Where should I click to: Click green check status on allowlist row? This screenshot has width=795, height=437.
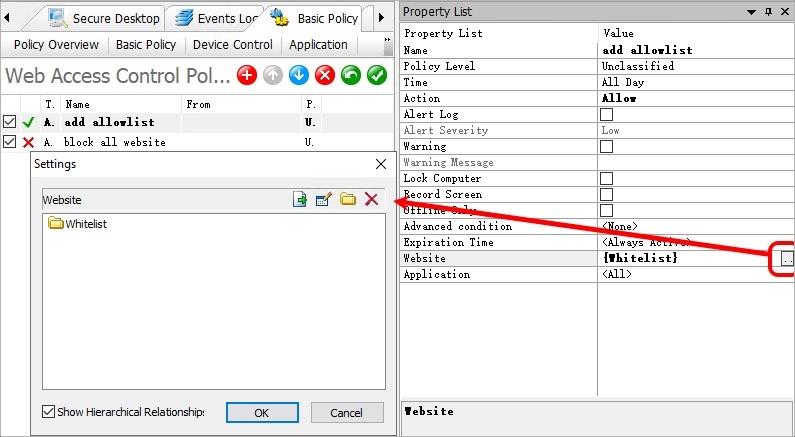pyautogui.click(x=29, y=122)
